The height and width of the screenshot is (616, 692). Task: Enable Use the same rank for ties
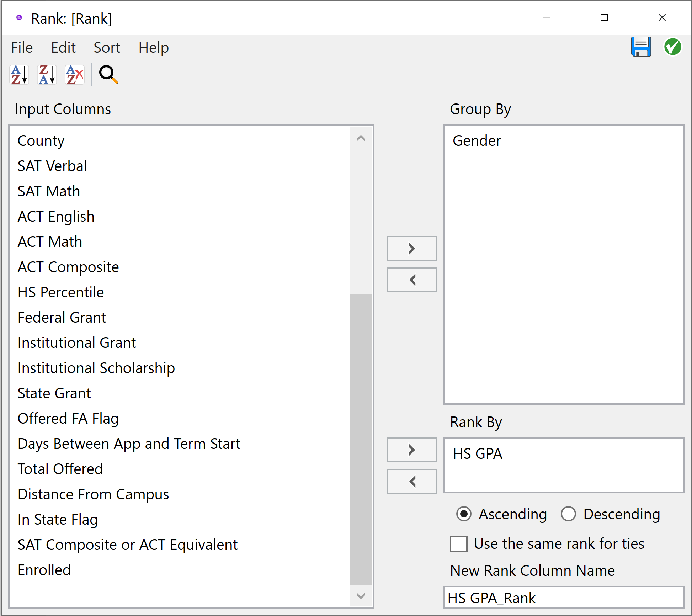click(459, 544)
